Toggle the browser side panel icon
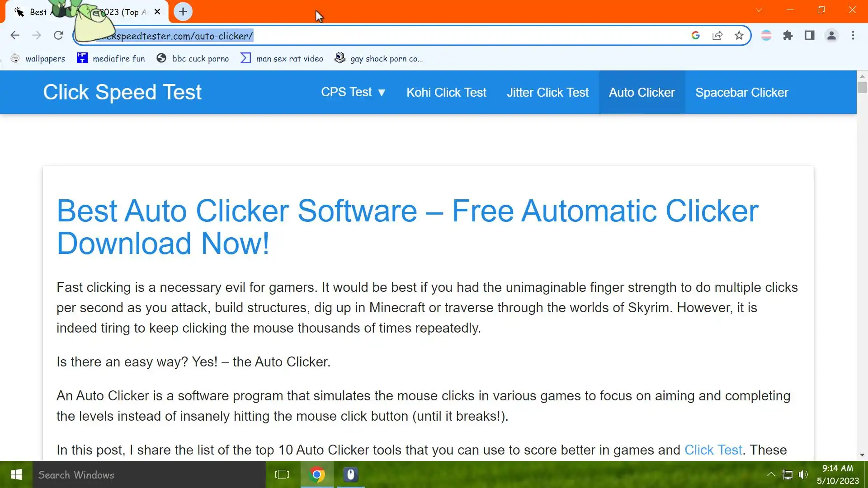Screen dimensions: 868x488 (809, 35)
